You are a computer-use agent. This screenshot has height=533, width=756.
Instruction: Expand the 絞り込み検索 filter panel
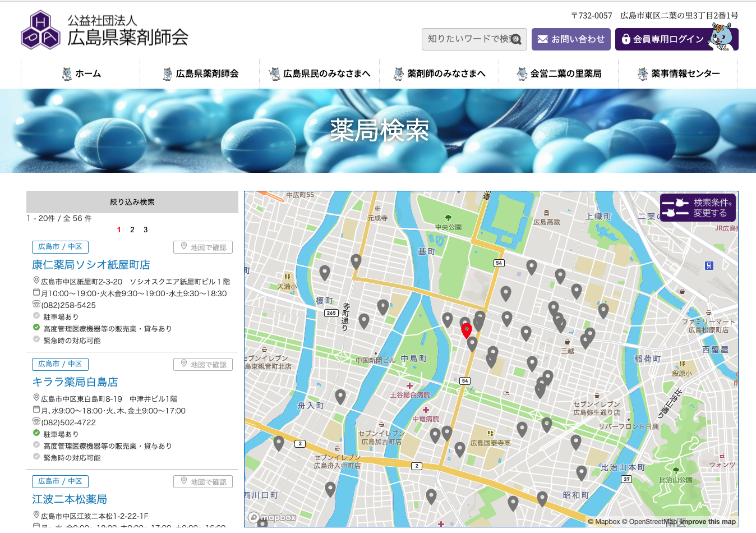[132, 202]
